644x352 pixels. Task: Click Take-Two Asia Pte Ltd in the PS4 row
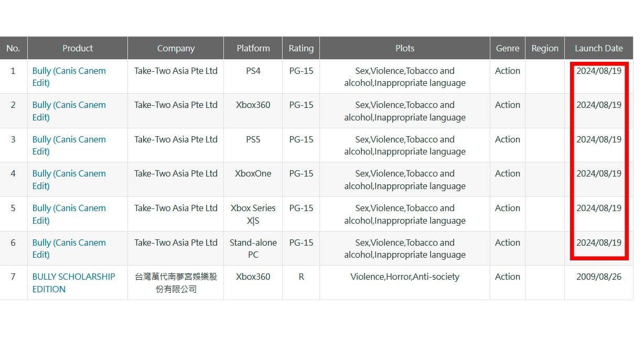[x=176, y=71]
